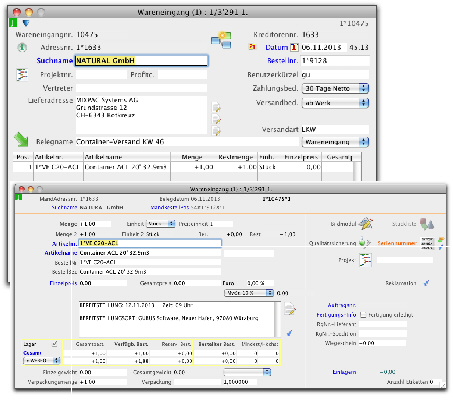Screen dimensions: 453x401
Task: Open the Versandbed. dropdown (ab Werk)
Action: [335, 103]
